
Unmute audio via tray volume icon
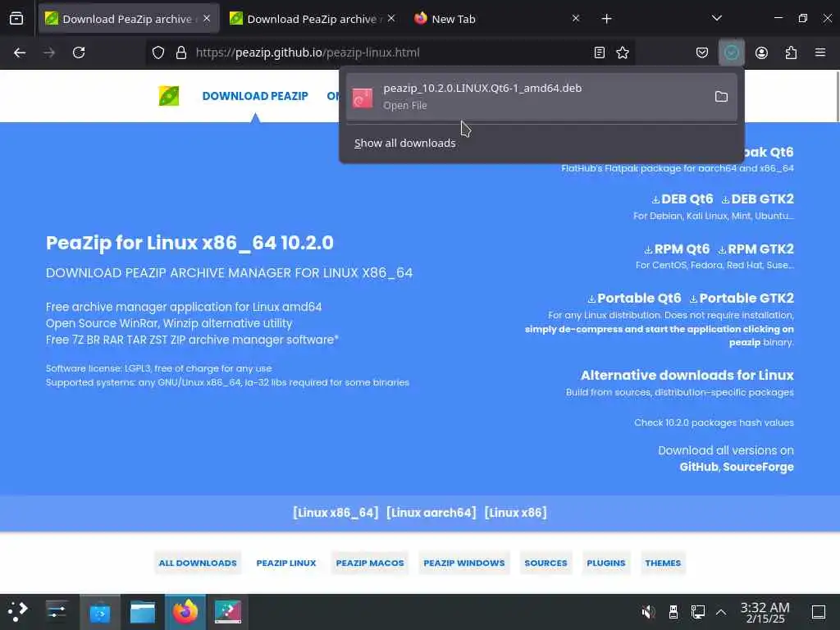click(x=648, y=612)
